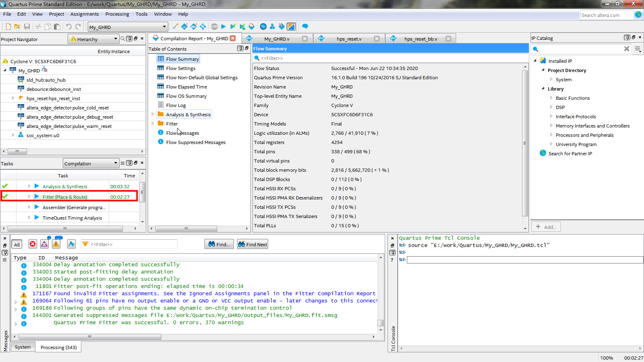Expand Basic Functions in IP Catalog library
Screen dimensions: 644x362
[551, 98]
